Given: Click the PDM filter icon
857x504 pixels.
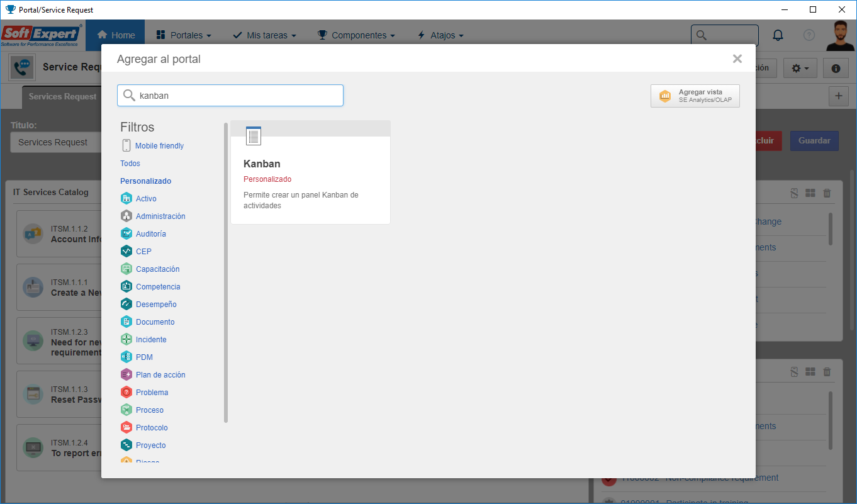Looking at the screenshot, I should pos(126,357).
